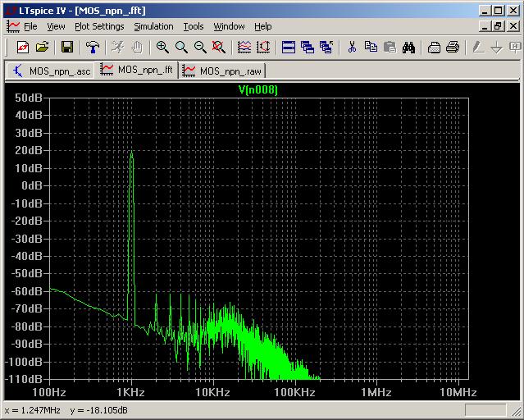Click the New Schematic icon
The image size is (524, 420).
23,47
